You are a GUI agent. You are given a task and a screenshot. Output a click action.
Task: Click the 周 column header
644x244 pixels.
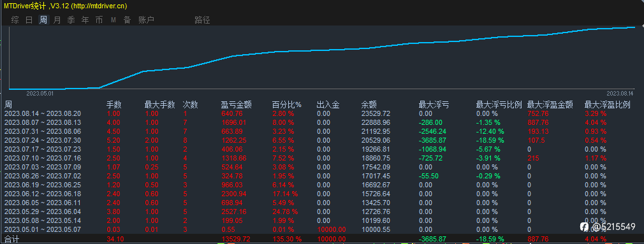8,104
